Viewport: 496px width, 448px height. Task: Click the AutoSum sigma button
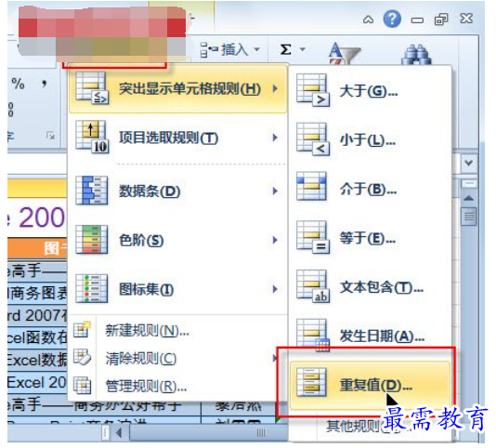tap(286, 49)
